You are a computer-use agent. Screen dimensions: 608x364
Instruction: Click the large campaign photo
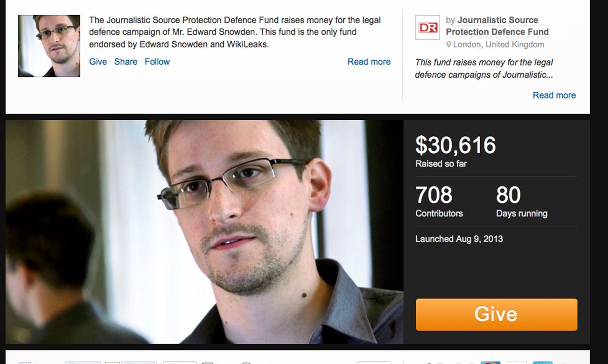point(205,232)
